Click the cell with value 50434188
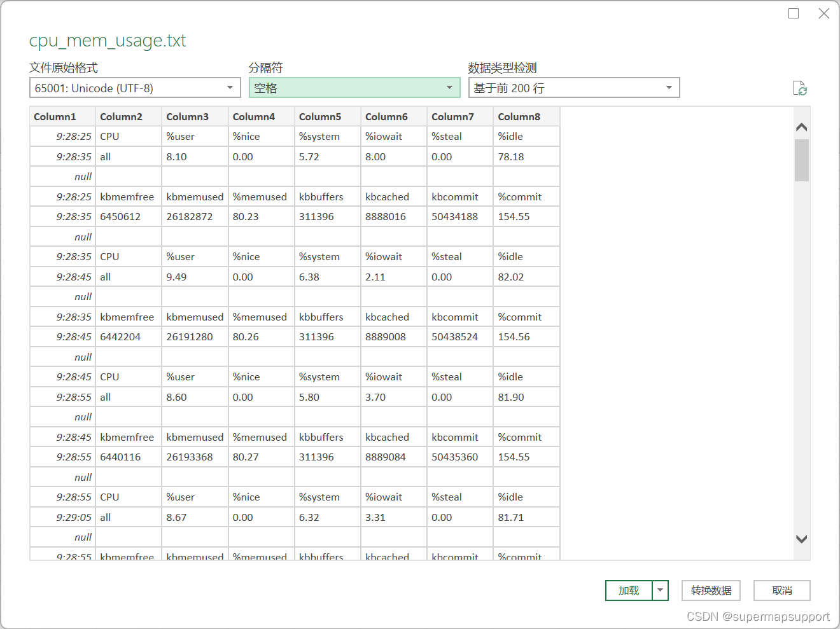840x629 pixels. [460, 216]
